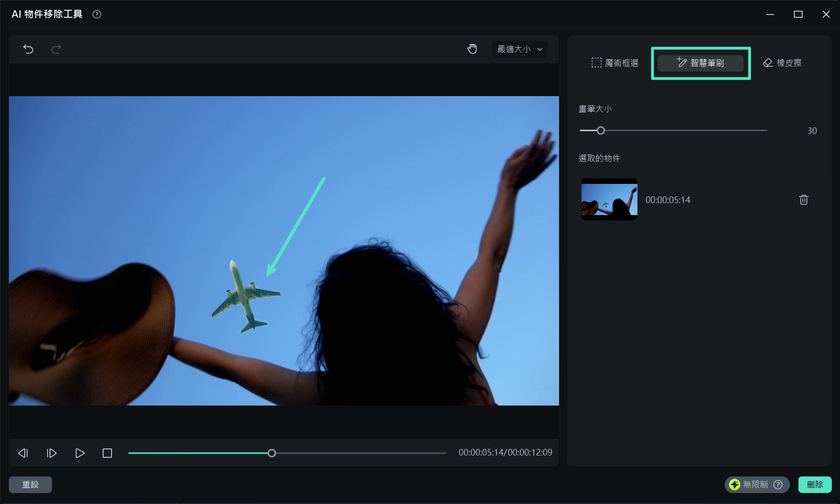This screenshot has height=504, width=840.
Task: Select the hand pan tool
Action: coord(472,49)
